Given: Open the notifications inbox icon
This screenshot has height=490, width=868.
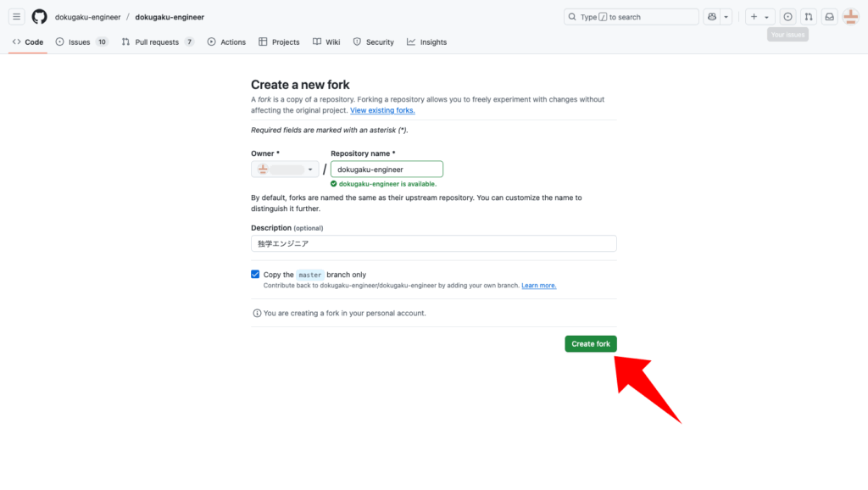Looking at the screenshot, I should click(830, 17).
